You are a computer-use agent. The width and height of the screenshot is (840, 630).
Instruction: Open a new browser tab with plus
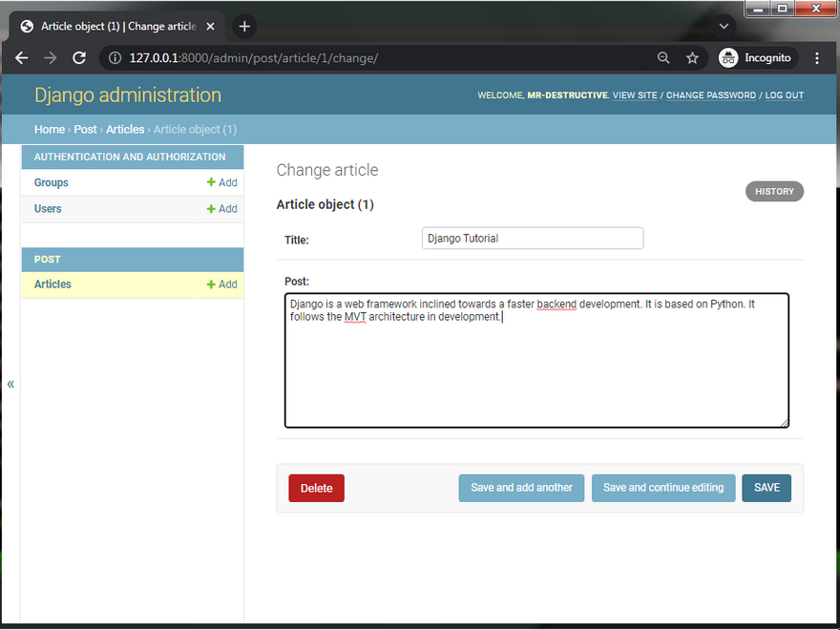tap(244, 27)
